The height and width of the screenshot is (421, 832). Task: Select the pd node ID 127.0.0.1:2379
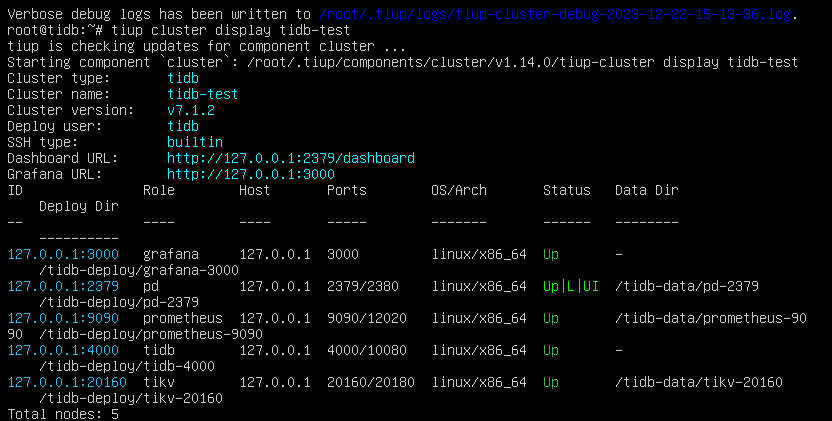[x=63, y=286]
